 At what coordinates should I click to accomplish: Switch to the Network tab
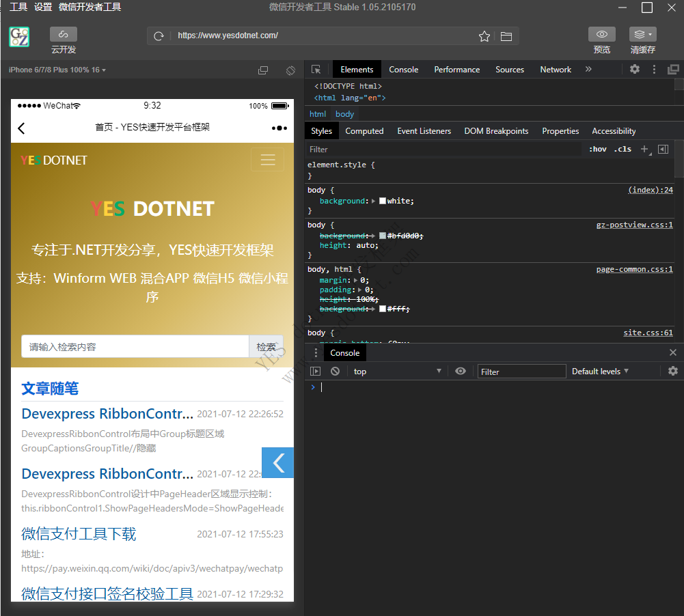click(x=556, y=69)
